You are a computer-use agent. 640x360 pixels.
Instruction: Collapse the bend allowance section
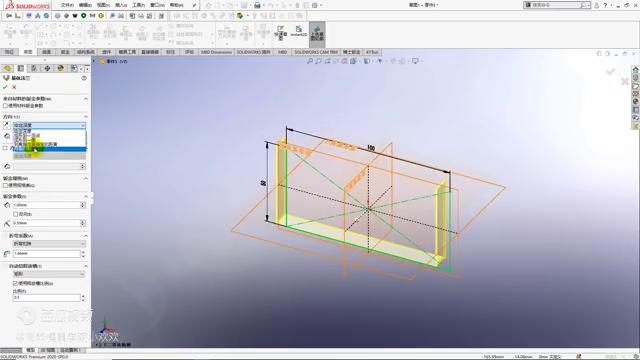click(x=86, y=236)
